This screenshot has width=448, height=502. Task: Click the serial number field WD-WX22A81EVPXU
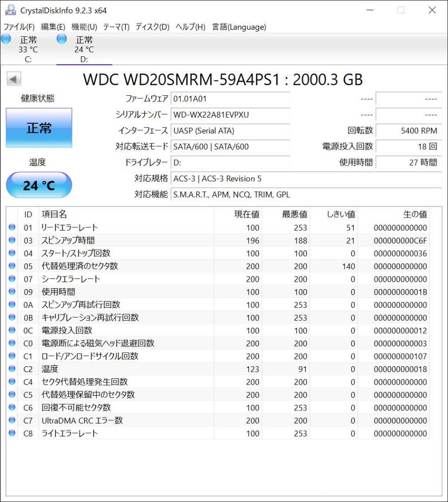pyautogui.click(x=230, y=115)
